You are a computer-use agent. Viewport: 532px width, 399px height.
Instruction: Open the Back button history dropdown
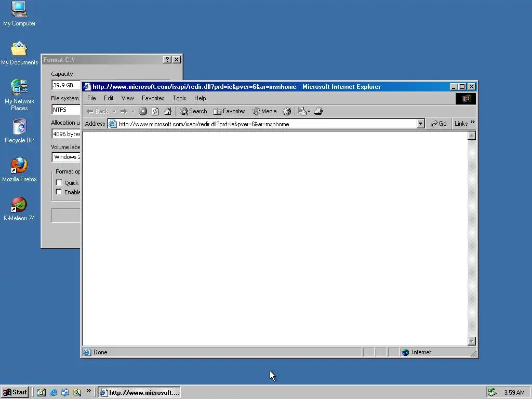pyautogui.click(x=114, y=111)
